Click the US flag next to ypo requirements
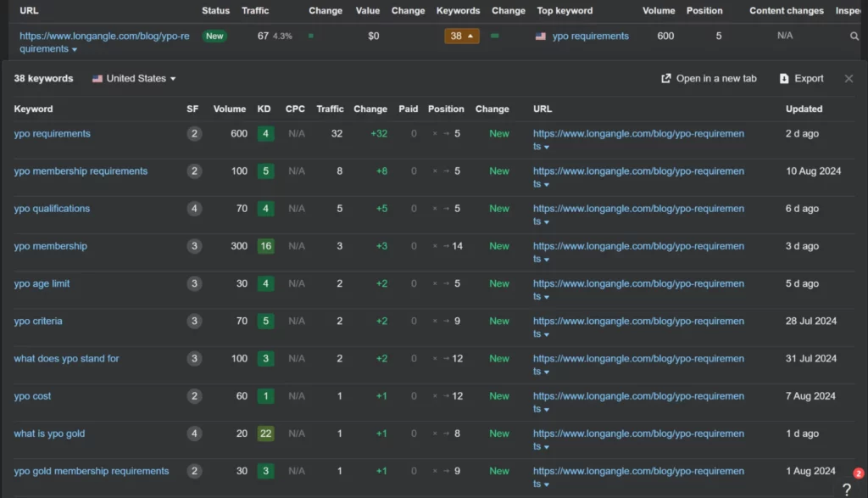Image resolution: width=868 pixels, height=498 pixels. click(540, 36)
